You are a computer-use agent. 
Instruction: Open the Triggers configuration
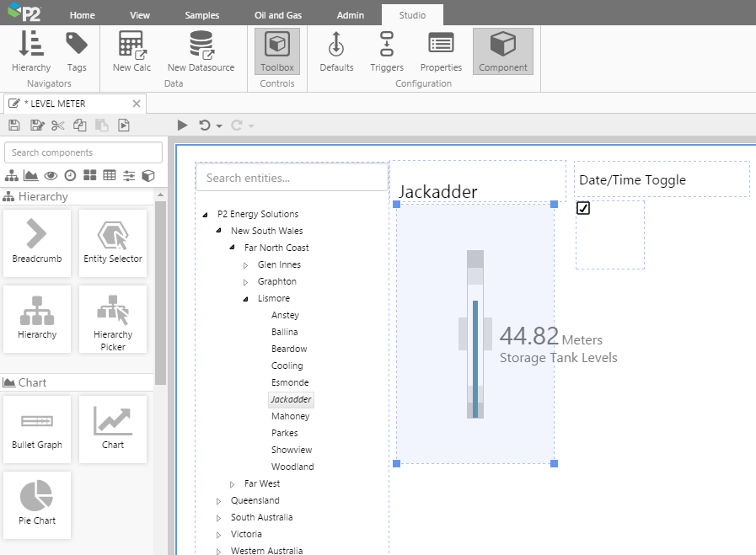(387, 51)
